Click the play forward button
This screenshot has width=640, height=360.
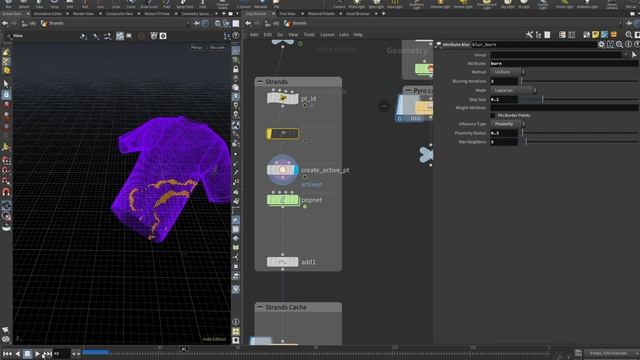(x=37, y=353)
